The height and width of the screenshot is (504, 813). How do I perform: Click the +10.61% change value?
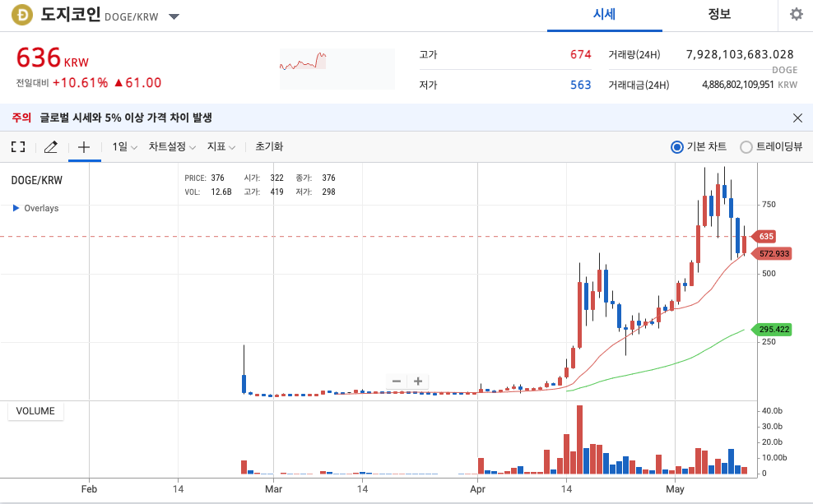[81, 83]
